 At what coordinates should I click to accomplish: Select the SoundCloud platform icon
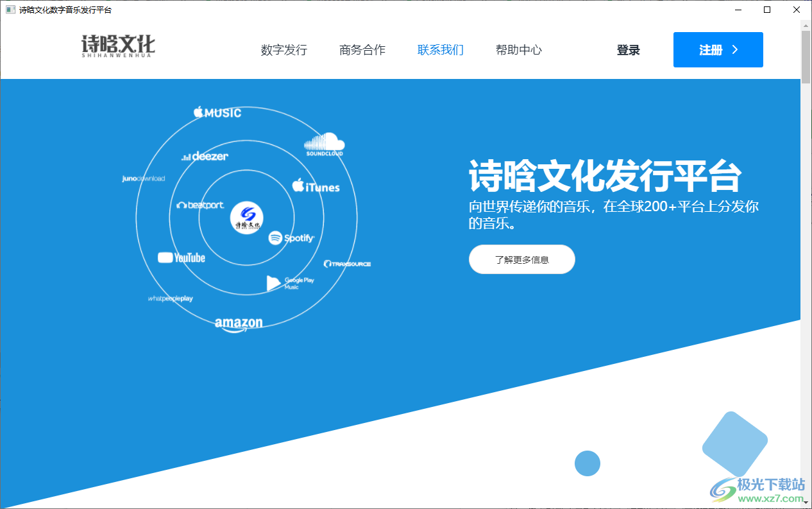323,144
